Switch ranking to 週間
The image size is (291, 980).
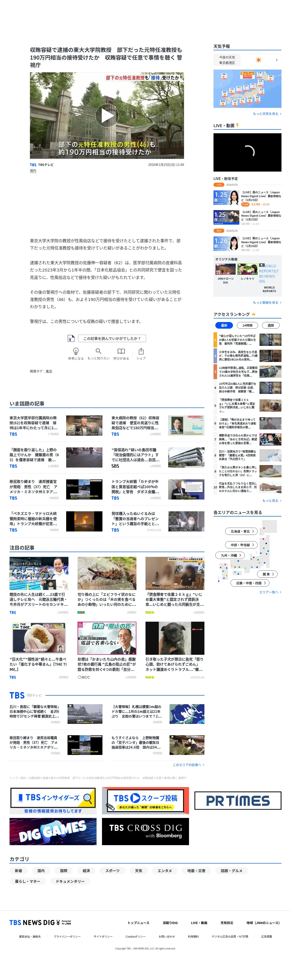[x=271, y=325]
